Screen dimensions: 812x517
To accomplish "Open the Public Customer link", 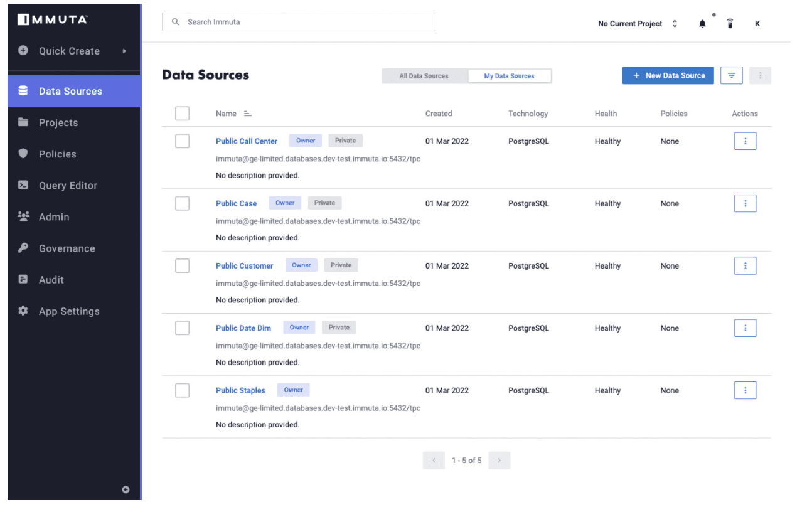I will [x=245, y=265].
